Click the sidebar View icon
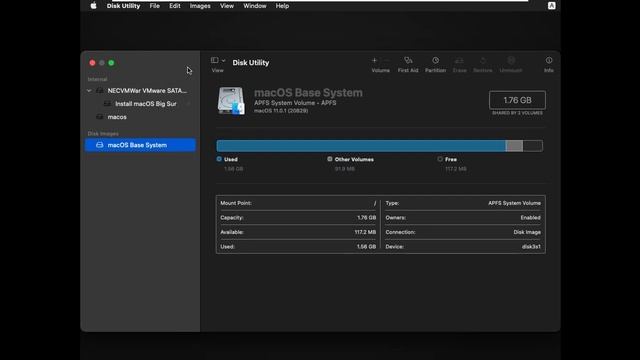The width and height of the screenshot is (640, 360). point(214,60)
